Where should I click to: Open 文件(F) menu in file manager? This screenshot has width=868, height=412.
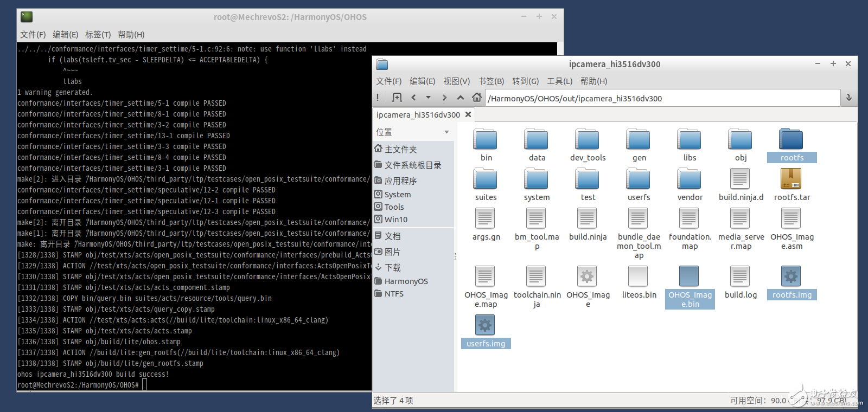pyautogui.click(x=389, y=81)
